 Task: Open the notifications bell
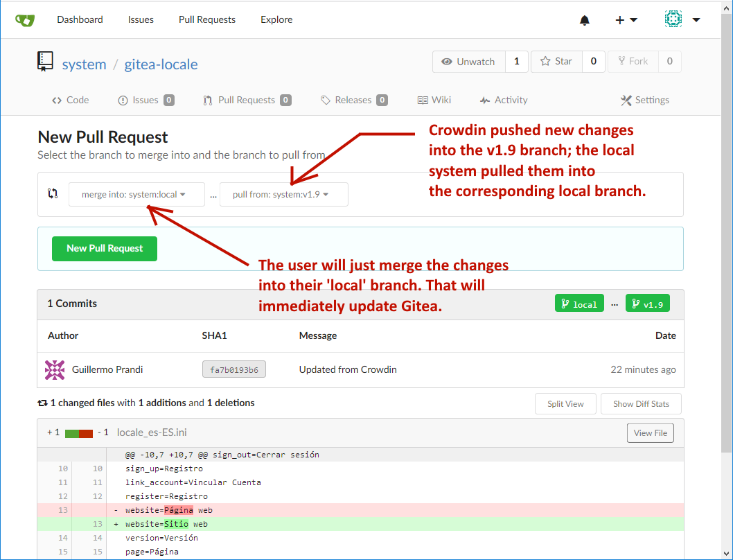[584, 20]
